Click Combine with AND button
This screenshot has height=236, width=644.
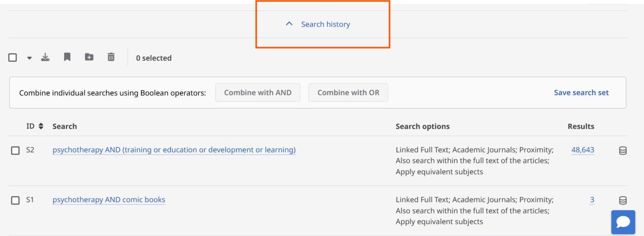click(x=258, y=92)
